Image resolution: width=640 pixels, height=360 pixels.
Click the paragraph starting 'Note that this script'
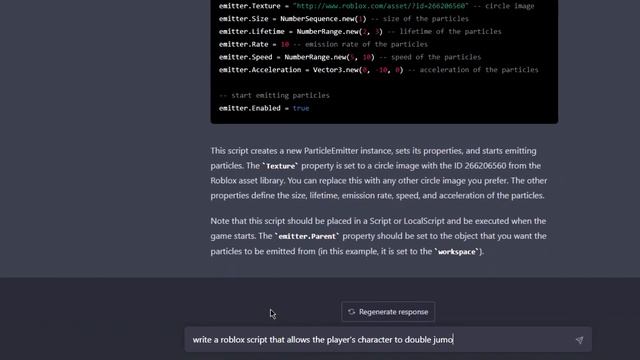tap(378, 236)
